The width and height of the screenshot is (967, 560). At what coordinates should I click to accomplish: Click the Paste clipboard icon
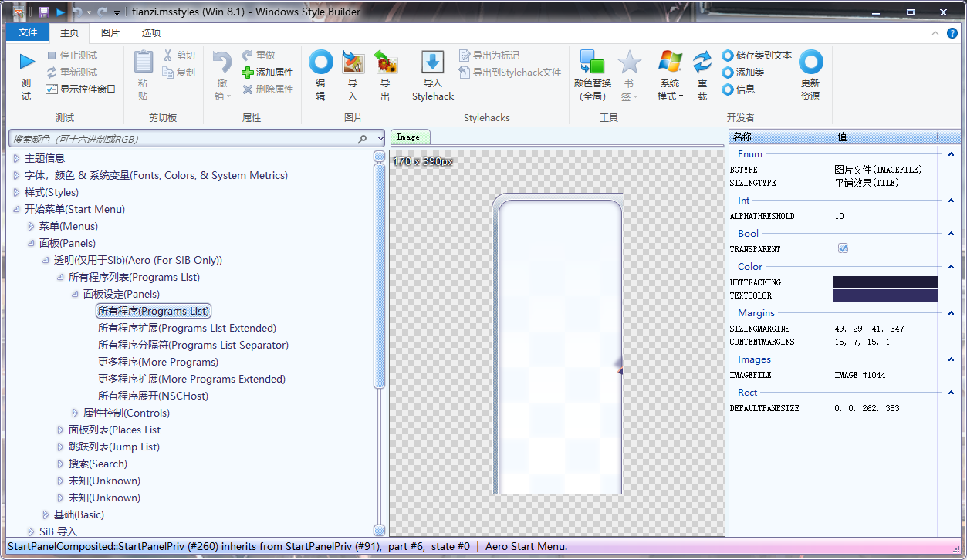coord(144,62)
